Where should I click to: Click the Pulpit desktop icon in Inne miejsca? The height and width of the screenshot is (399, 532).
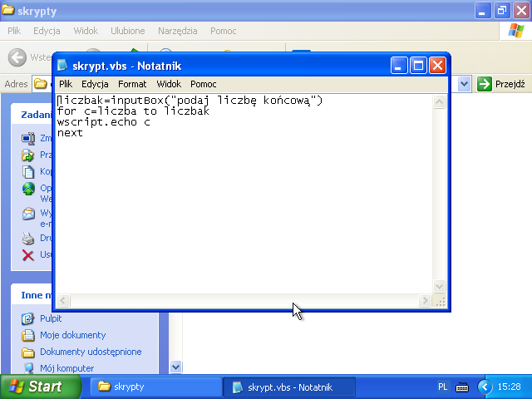(27, 318)
